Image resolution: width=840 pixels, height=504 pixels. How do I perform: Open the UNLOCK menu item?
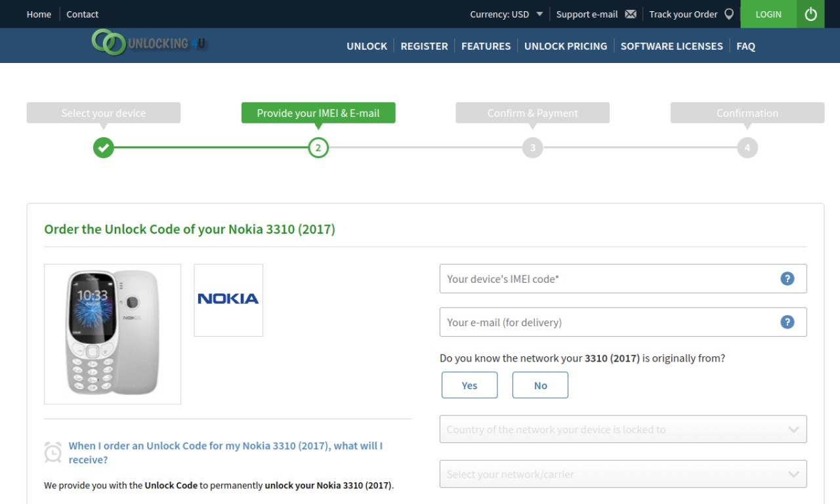tap(367, 46)
